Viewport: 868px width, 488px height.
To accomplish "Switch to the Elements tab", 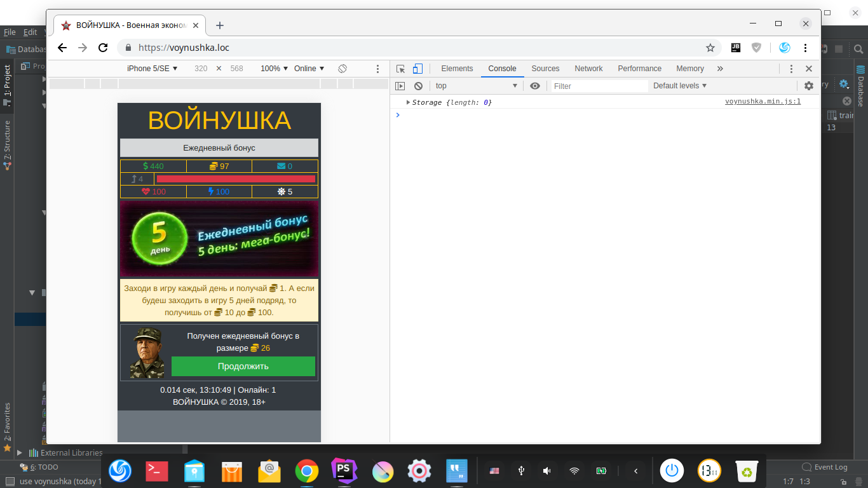I will point(457,69).
